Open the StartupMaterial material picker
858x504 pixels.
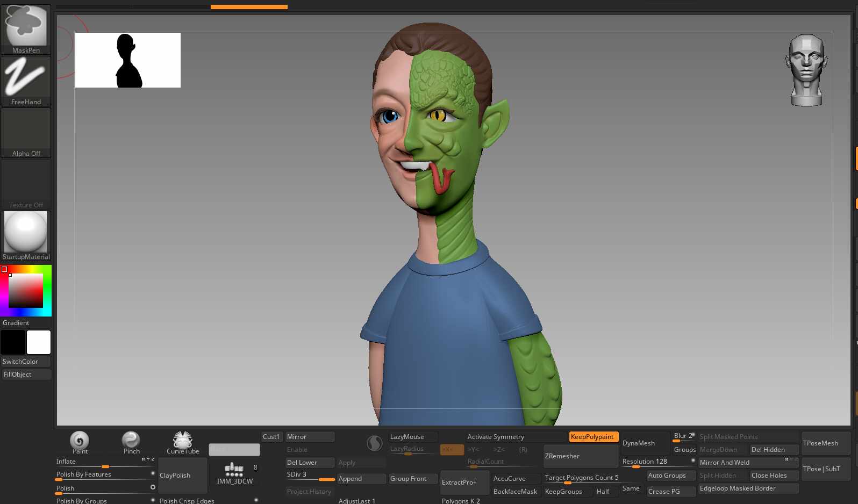coord(26,234)
